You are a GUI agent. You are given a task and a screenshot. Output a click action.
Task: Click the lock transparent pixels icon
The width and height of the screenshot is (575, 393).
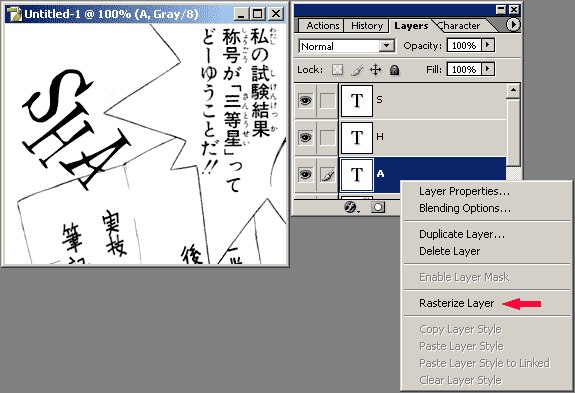337,70
